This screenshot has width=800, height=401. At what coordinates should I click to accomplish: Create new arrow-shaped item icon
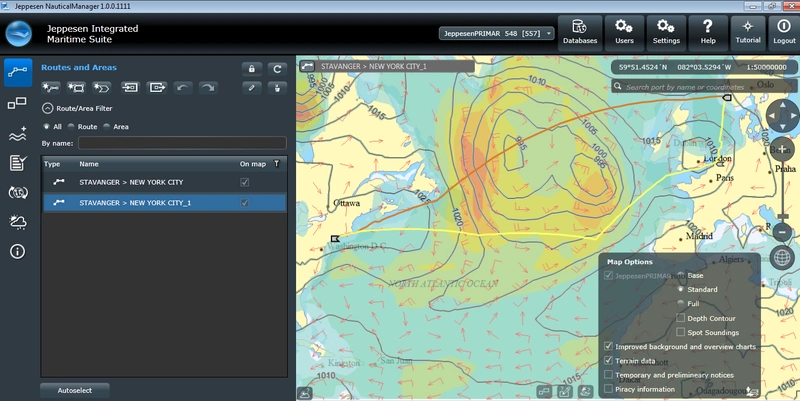(x=102, y=88)
